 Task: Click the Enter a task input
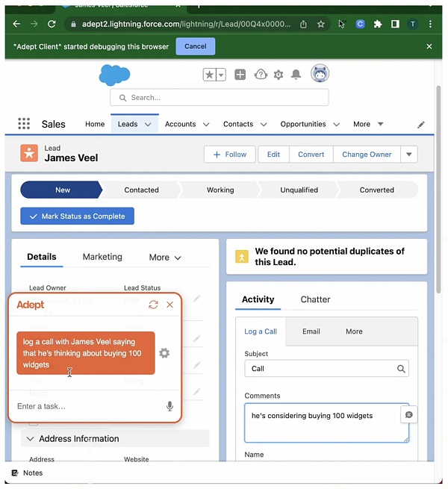tap(89, 406)
